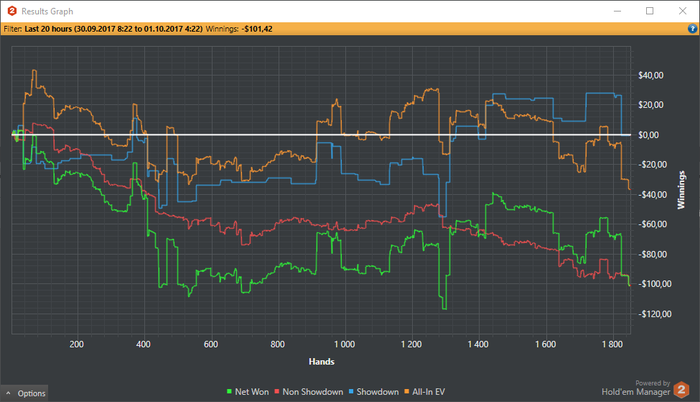Click the -$60,00 axis label

pos(652,224)
